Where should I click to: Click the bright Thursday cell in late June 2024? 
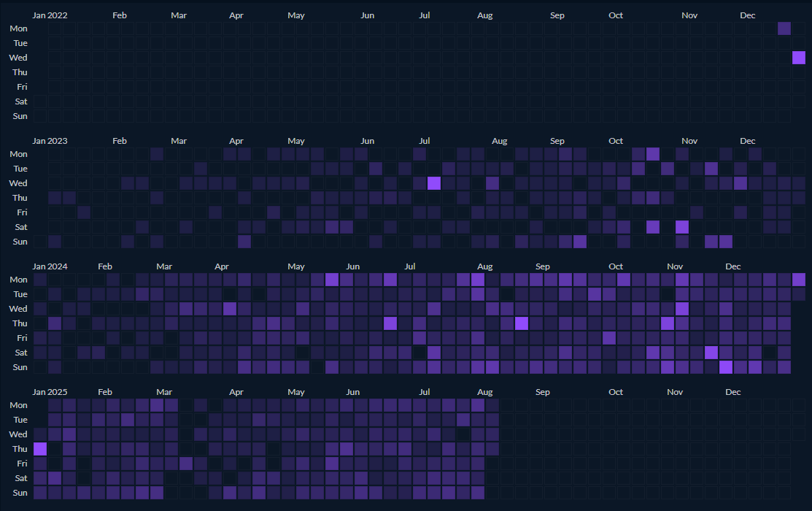(x=390, y=323)
